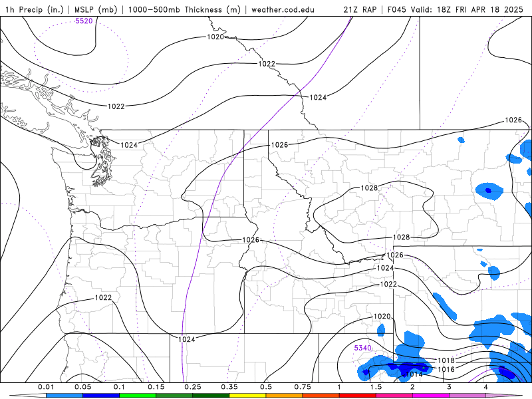Pick the violet 3 inch legend swatch

pos(467,396)
